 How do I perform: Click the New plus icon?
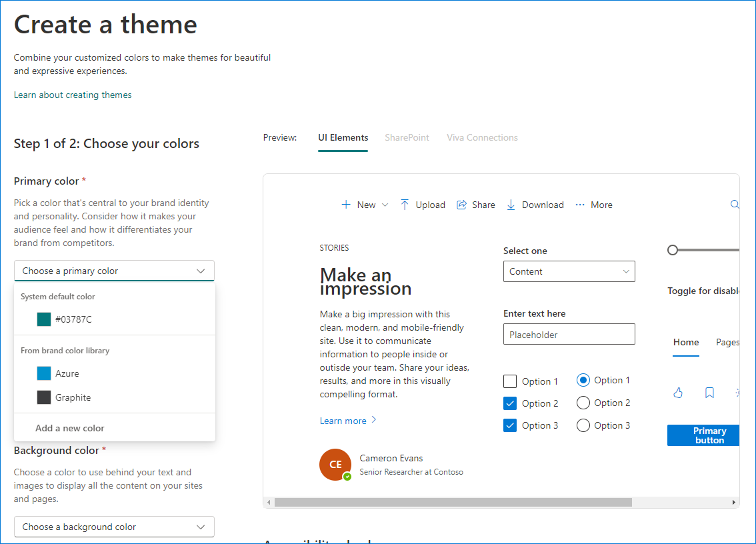(x=346, y=205)
